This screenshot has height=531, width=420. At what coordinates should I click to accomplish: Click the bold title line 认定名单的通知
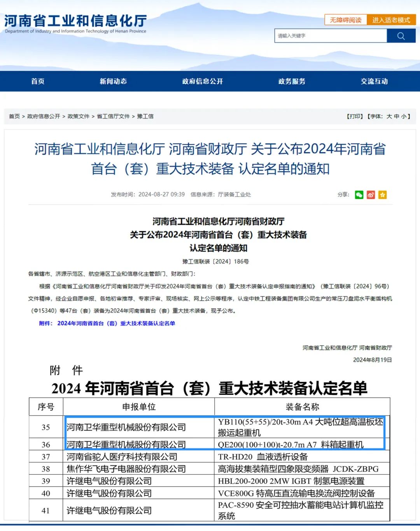click(219, 248)
